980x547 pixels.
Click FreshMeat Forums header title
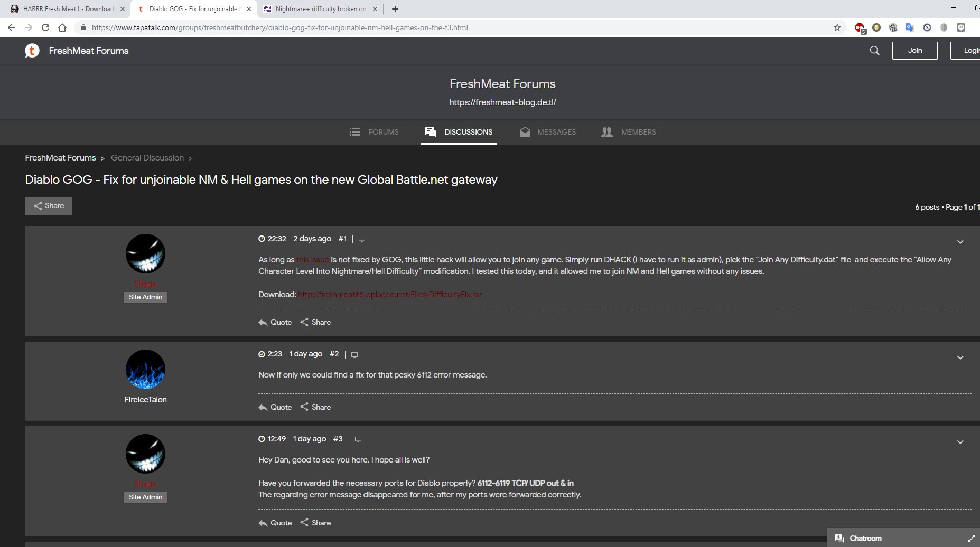pos(89,51)
